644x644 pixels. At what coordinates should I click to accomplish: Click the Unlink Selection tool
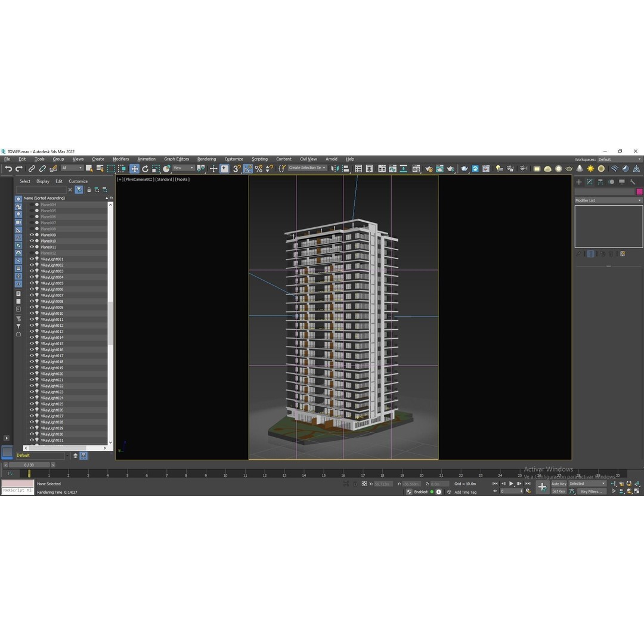[x=42, y=169]
